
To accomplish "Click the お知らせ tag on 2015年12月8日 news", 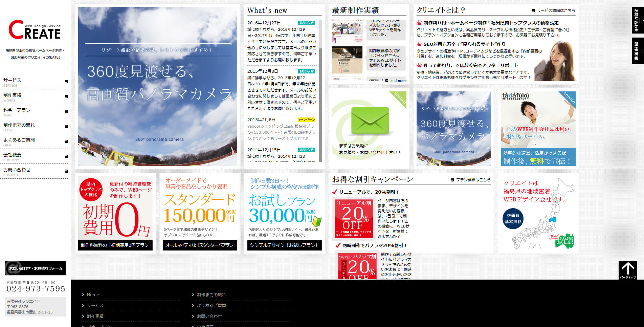I will (x=307, y=71).
